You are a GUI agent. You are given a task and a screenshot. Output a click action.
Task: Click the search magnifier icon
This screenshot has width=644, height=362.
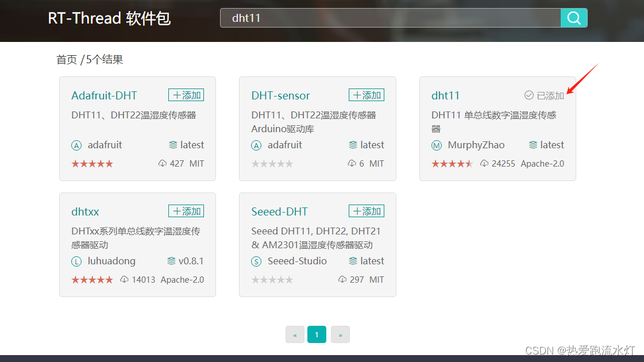pyautogui.click(x=573, y=18)
